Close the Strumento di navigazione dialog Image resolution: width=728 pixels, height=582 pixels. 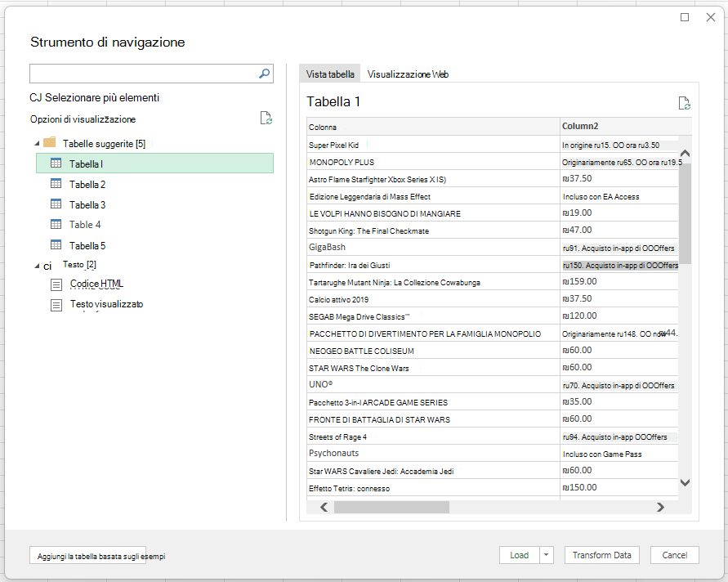tap(710, 17)
